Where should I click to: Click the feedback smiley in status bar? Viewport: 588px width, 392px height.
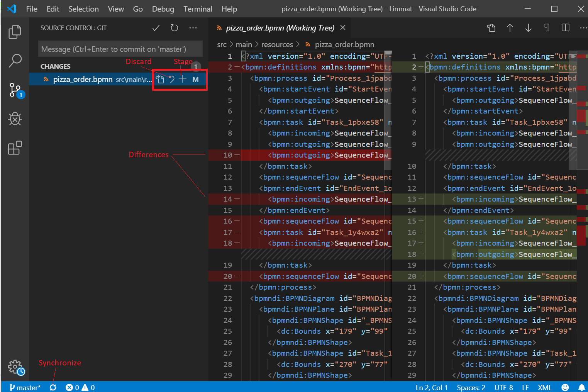tap(565, 387)
